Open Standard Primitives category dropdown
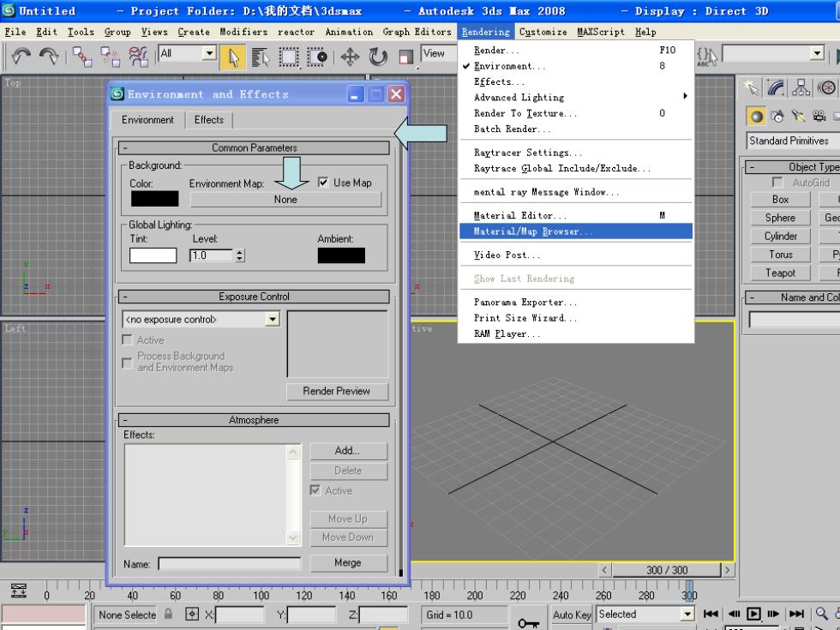This screenshot has width=840, height=630. pyautogui.click(x=793, y=141)
